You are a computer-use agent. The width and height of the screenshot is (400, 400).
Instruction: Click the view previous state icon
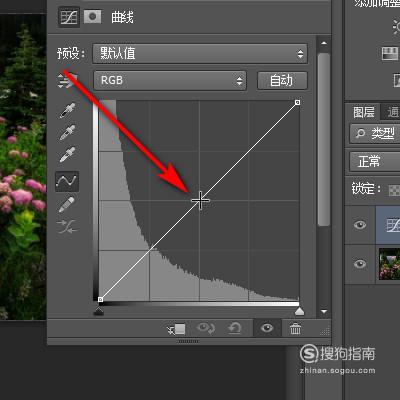coord(206,328)
